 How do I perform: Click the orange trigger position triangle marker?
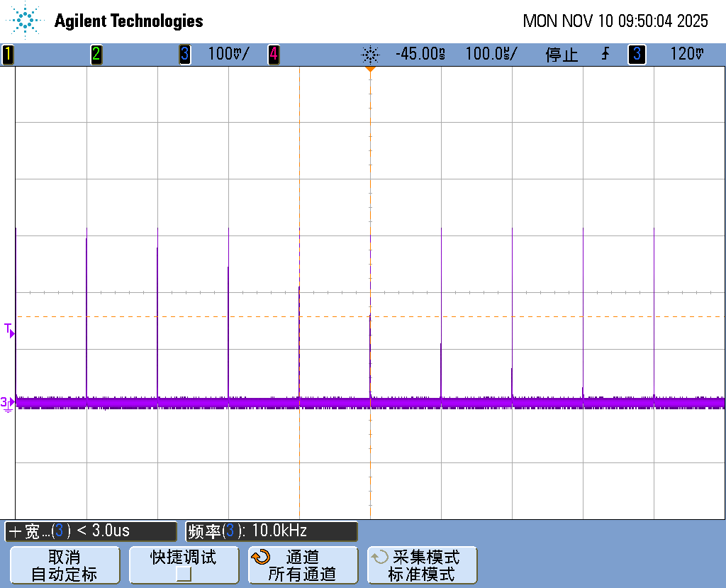coord(370,70)
